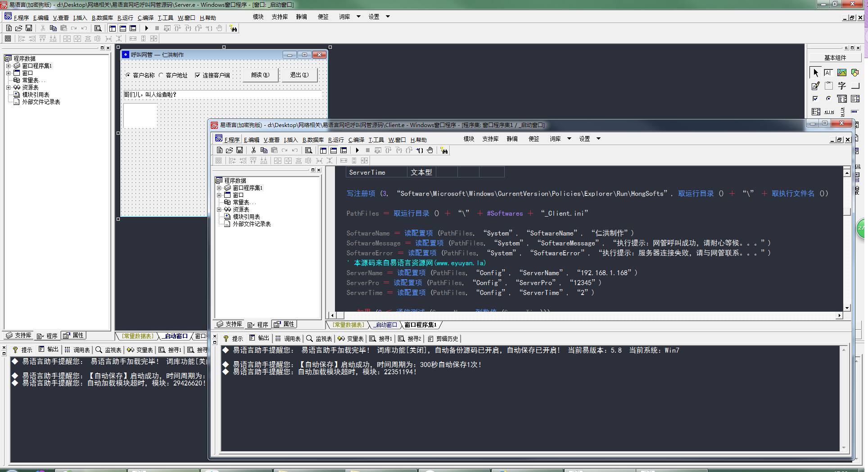Viewport: 868px width, 472px height.
Task: Select the button component icon
Action: [855, 86]
